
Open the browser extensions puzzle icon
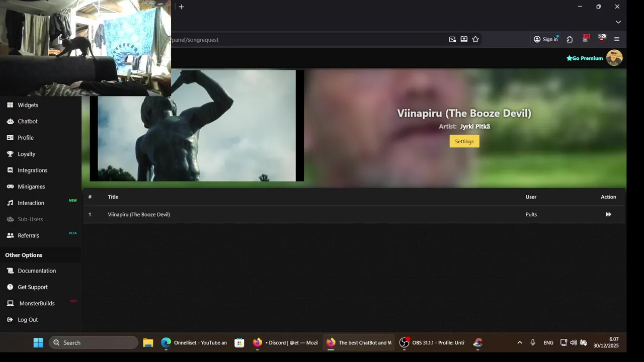point(570,39)
